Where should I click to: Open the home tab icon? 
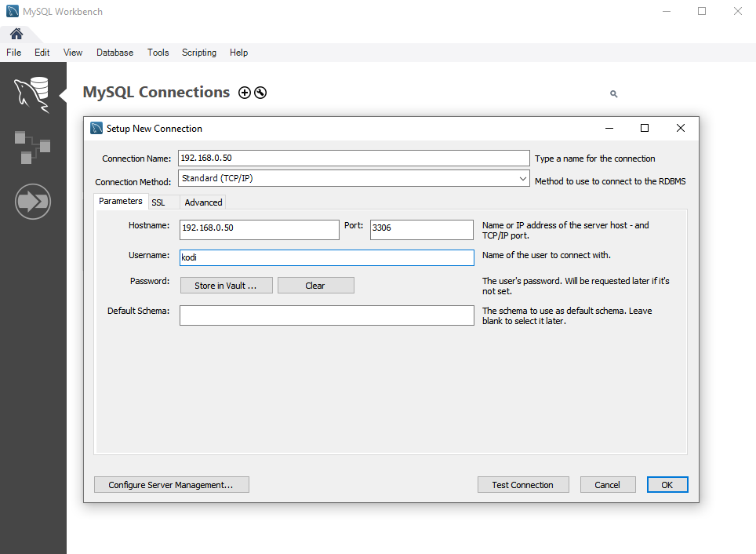coord(16,34)
